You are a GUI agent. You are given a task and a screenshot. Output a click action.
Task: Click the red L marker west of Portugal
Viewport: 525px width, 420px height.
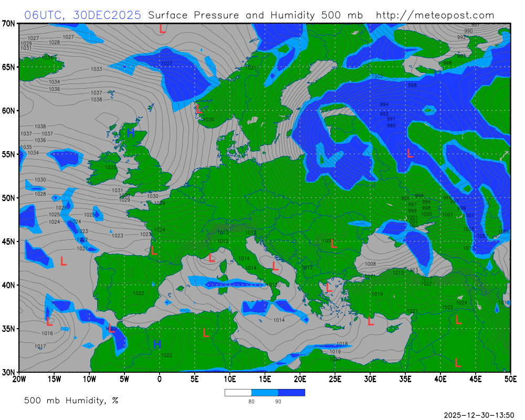pos(64,261)
